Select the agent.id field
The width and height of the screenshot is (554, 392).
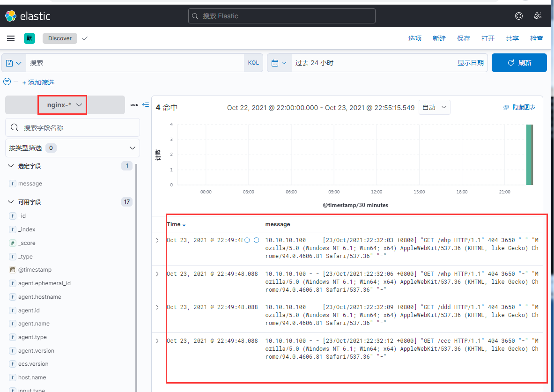29,311
